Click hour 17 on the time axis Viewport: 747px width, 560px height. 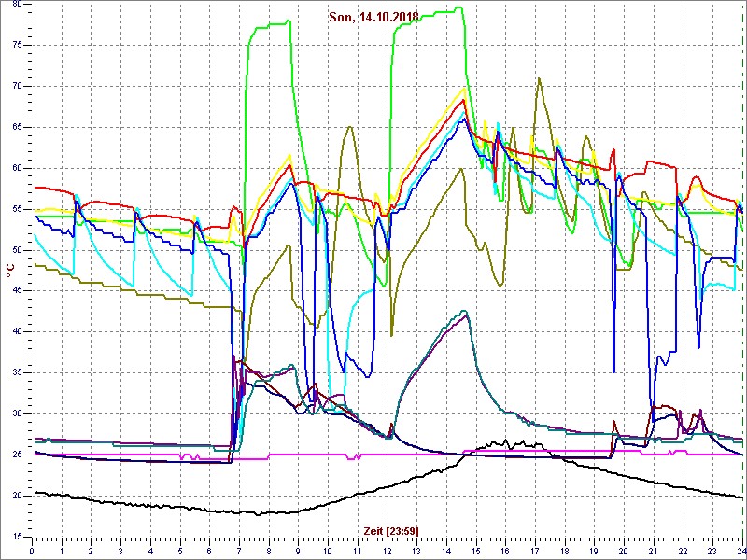pos(535,550)
